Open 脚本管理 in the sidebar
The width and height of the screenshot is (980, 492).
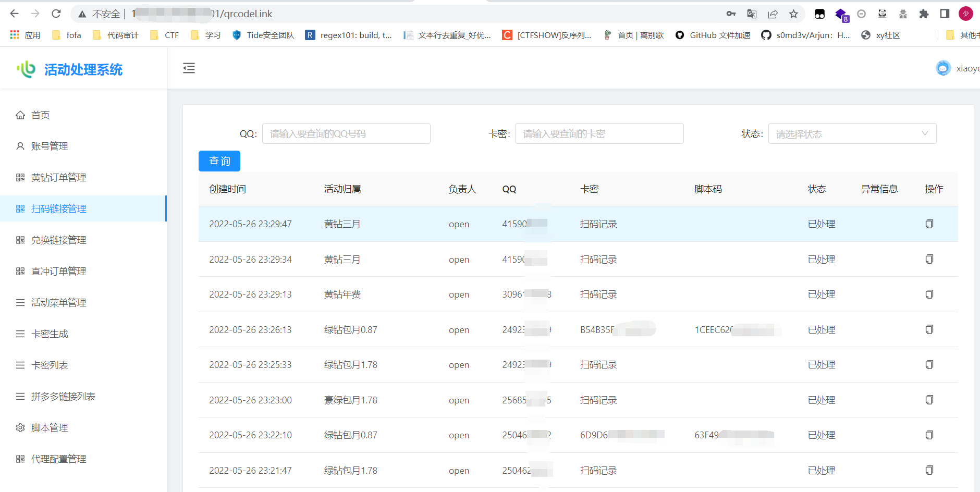pos(83,427)
